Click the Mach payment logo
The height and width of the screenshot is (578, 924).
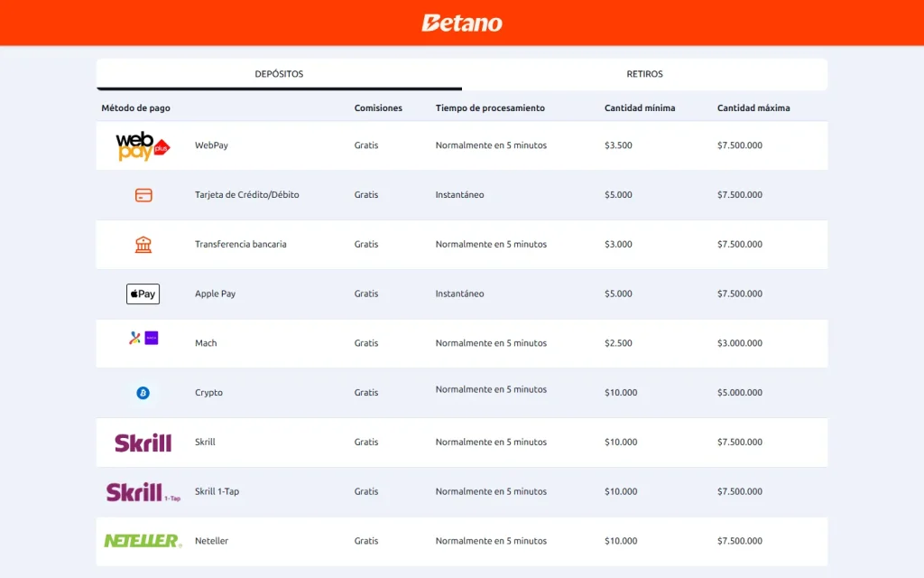coord(143,338)
